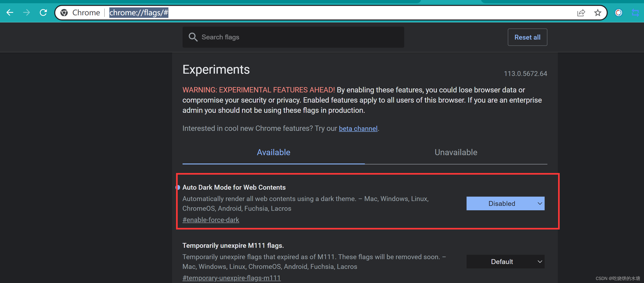Open the beta channel link
Viewport: 644px width, 283px height.
click(x=358, y=129)
